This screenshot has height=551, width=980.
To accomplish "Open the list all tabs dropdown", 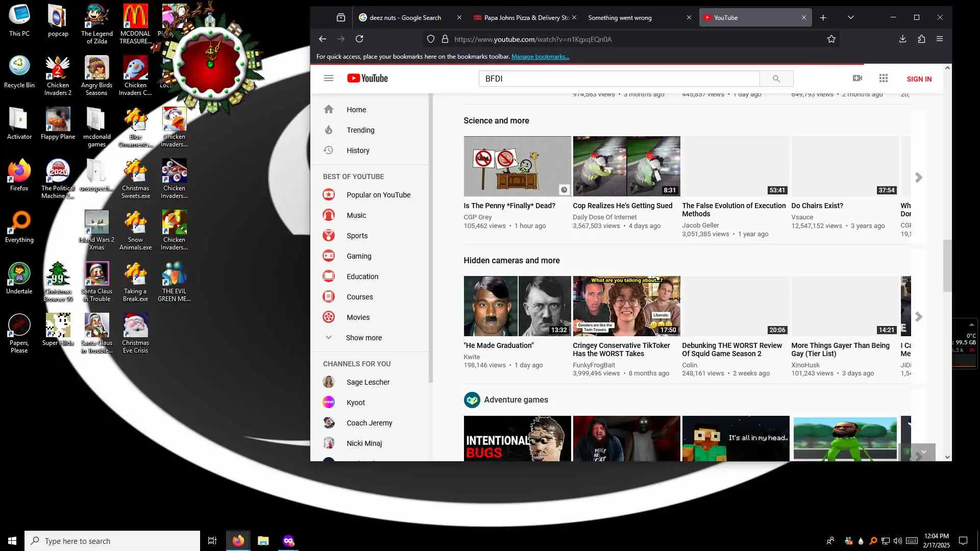I will (x=850, y=17).
